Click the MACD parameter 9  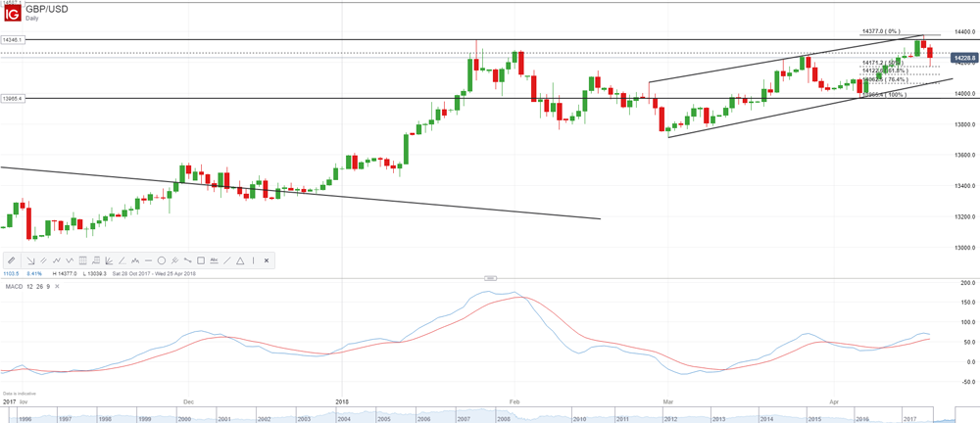coord(48,286)
